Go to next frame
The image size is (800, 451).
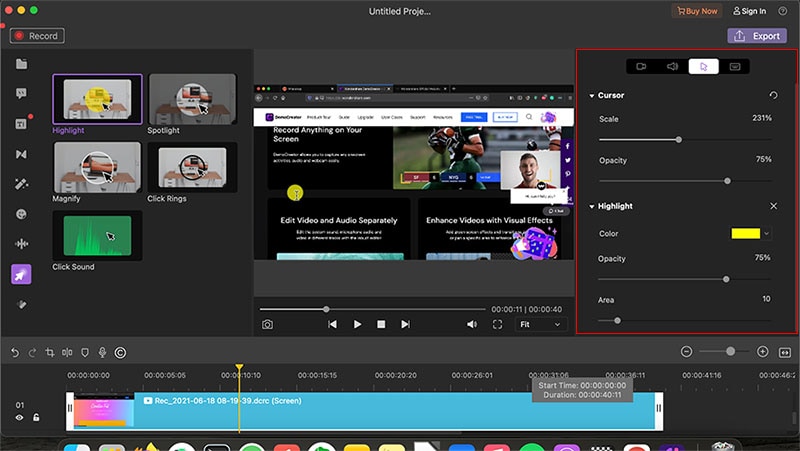point(406,324)
